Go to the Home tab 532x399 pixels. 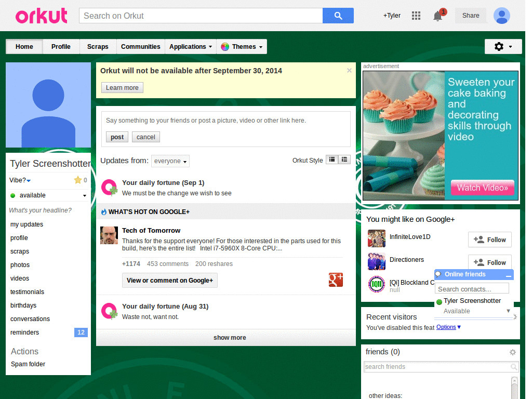(24, 46)
